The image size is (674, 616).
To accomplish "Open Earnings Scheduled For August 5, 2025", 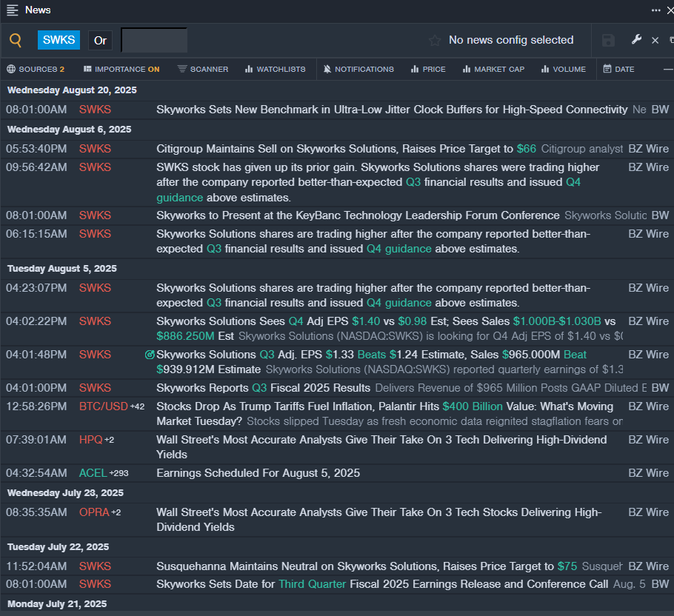I will click(258, 473).
